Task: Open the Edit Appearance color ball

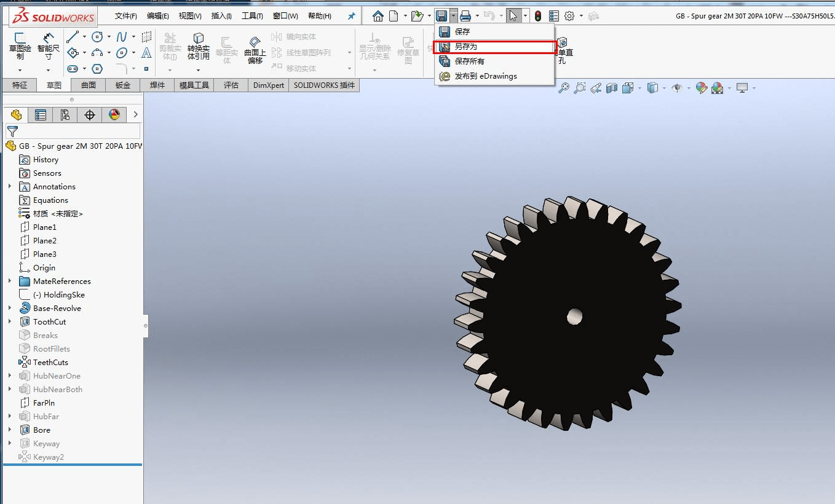Action: point(701,89)
